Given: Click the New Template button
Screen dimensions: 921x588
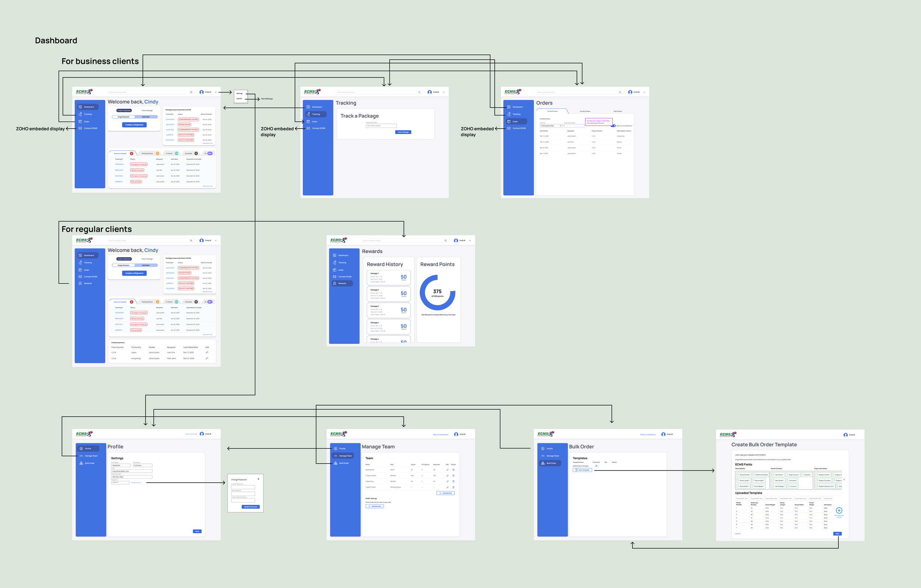Looking at the screenshot, I should (582, 470).
